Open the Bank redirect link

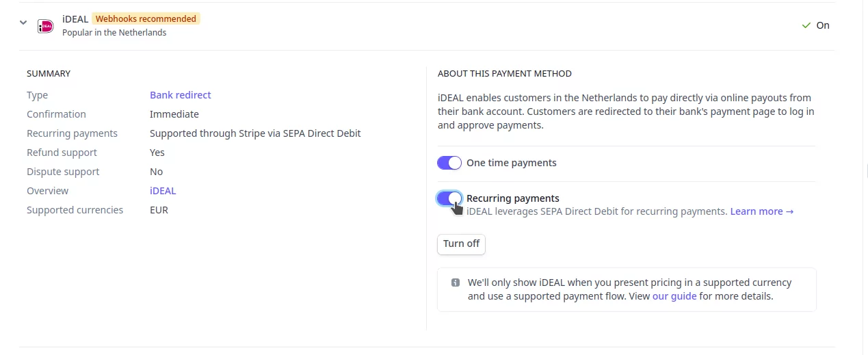pos(181,95)
